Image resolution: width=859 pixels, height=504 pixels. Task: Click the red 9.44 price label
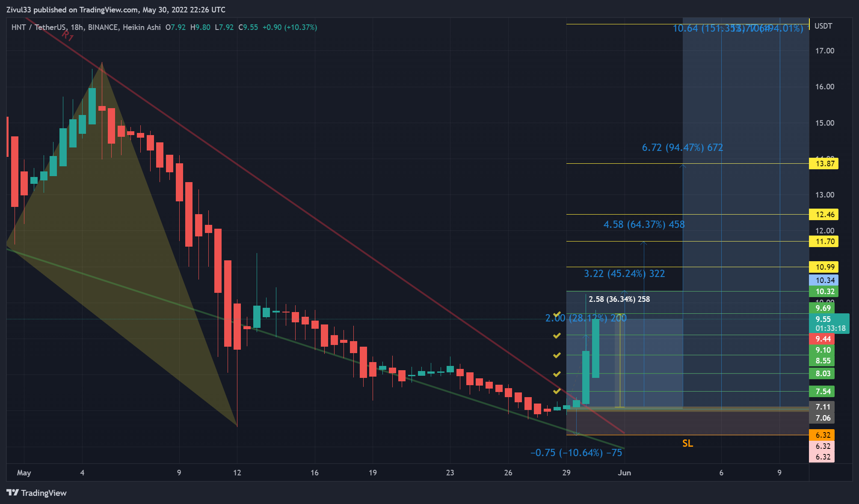point(822,339)
